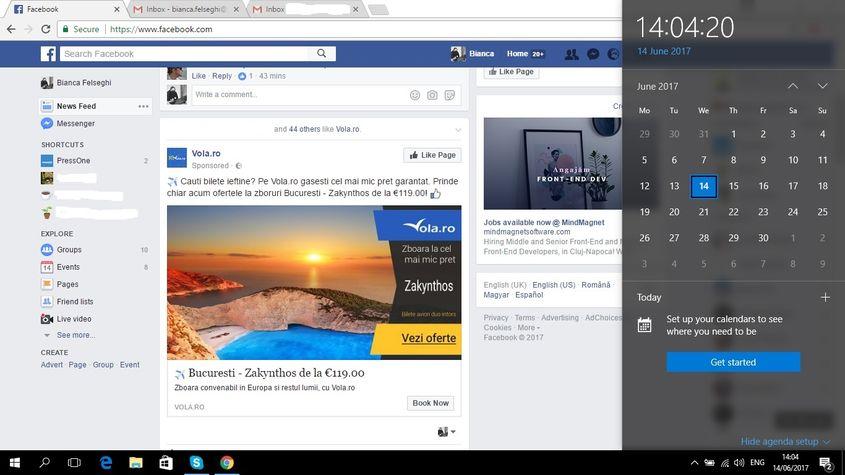Go to previous month in calendar
This screenshot has width=845, height=475.
(x=792, y=87)
